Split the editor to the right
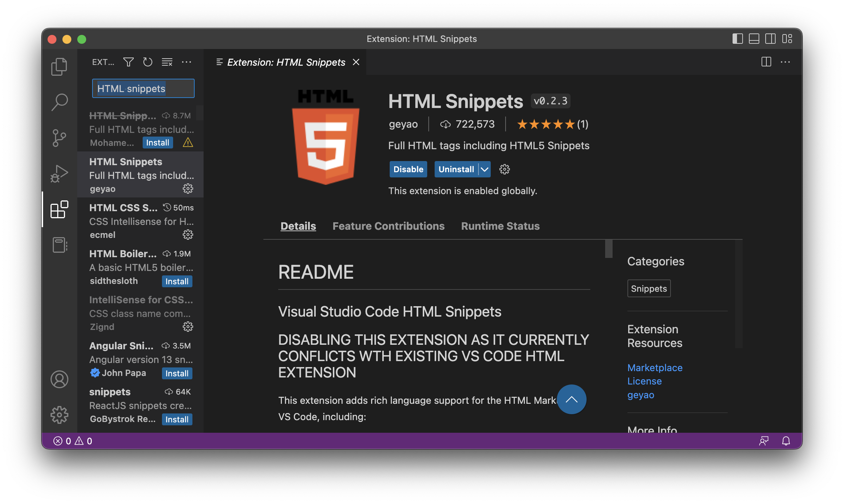This screenshot has height=504, width=844. 766,62
